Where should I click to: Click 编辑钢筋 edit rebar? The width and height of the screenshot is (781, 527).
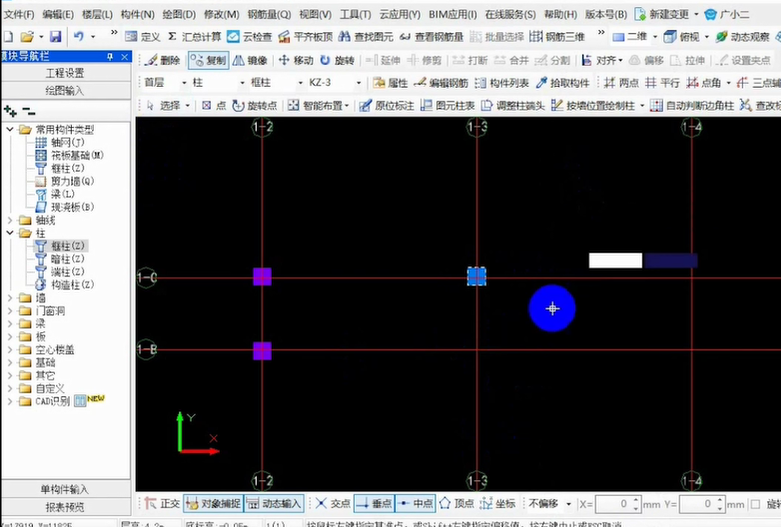[441, 83]
